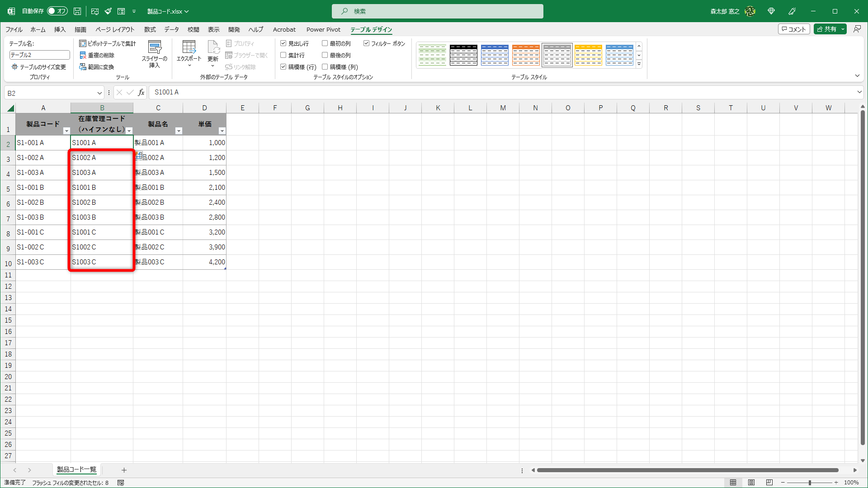Switch to Page Break Preview view
868x488 pixels.
tap(769, 483)
